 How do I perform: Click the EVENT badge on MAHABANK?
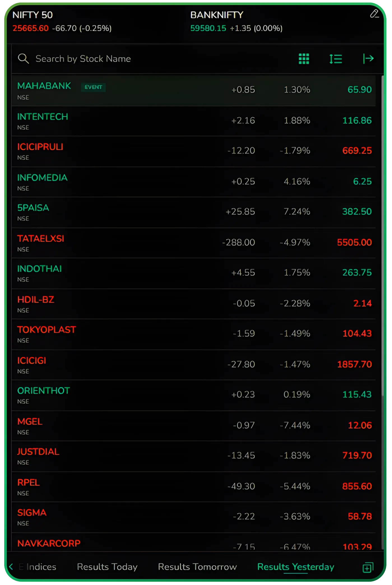pyautogui.click(x=93, y=87)
